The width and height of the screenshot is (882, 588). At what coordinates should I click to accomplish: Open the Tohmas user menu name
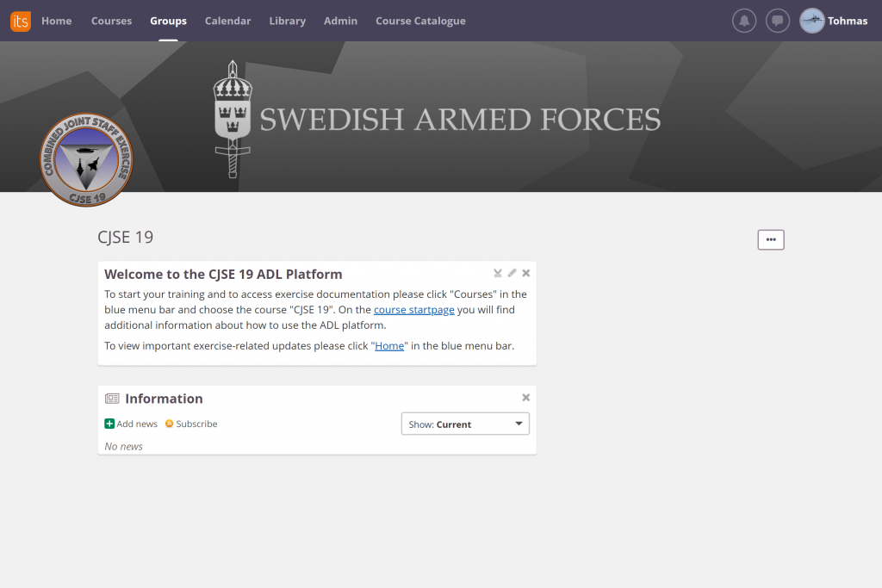[x=848, y=22]
